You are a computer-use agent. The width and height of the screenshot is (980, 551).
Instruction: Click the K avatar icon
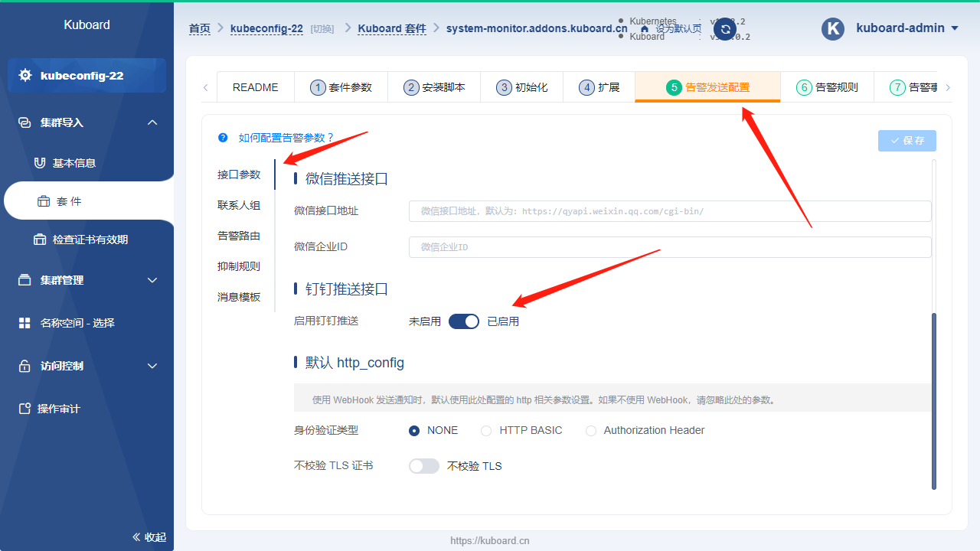tap(832, 29)
